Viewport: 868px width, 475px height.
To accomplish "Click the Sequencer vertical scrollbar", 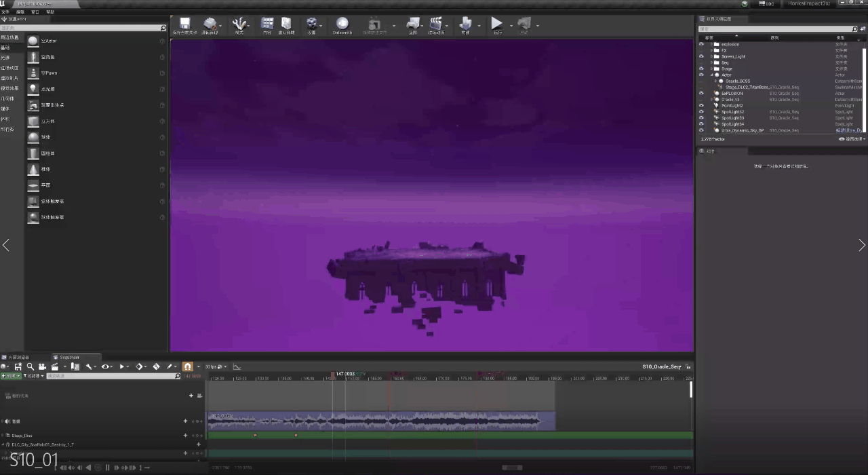I will click(691, 389).
